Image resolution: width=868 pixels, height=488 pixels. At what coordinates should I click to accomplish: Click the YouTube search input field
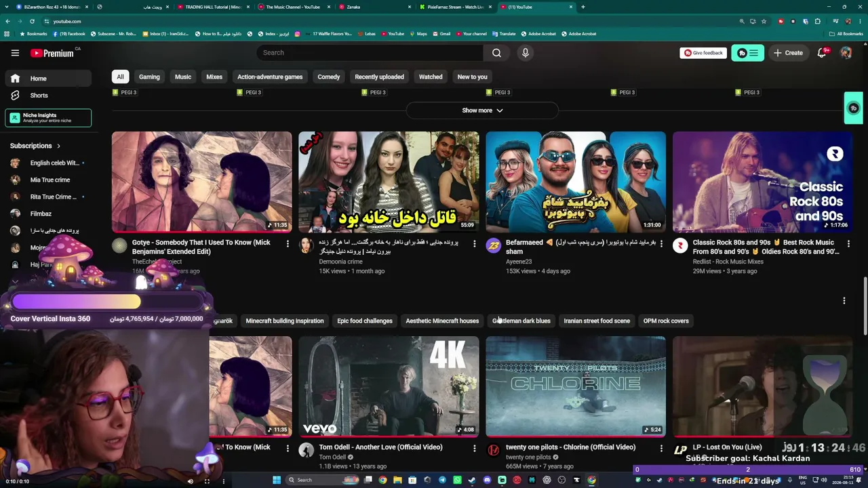pyautogui.click(x=370, y=53)
